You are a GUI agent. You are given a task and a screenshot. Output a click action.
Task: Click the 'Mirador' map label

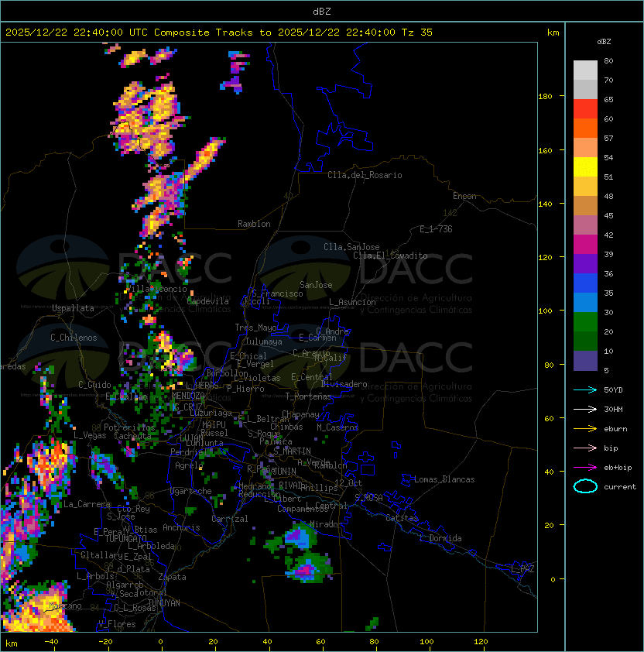pyautogui.click(x=327, y=524)
